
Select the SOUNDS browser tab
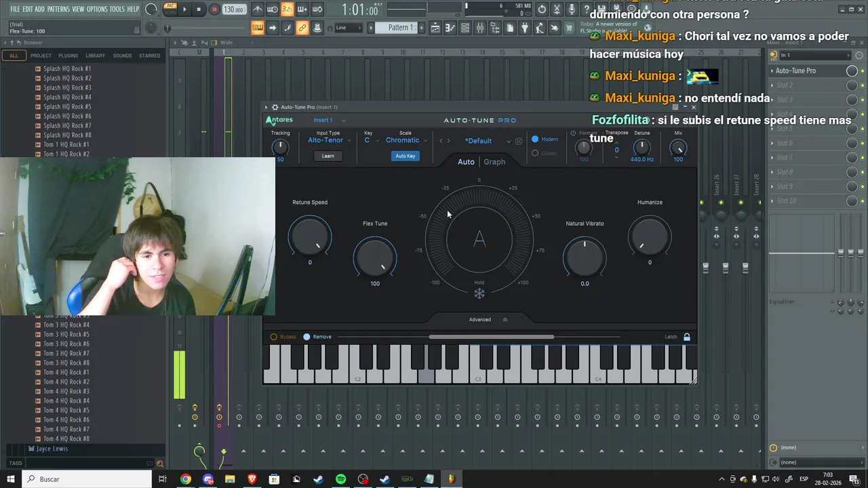(x=123, y=56)
